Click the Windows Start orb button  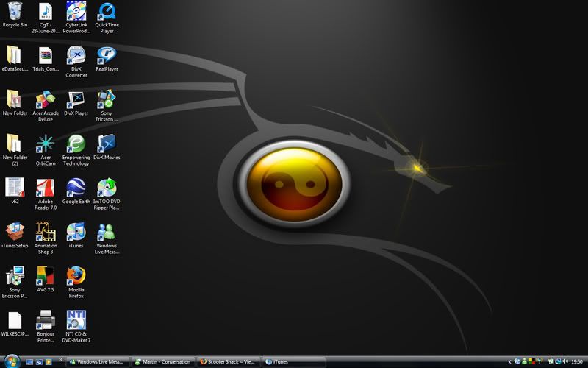point(11,361)
